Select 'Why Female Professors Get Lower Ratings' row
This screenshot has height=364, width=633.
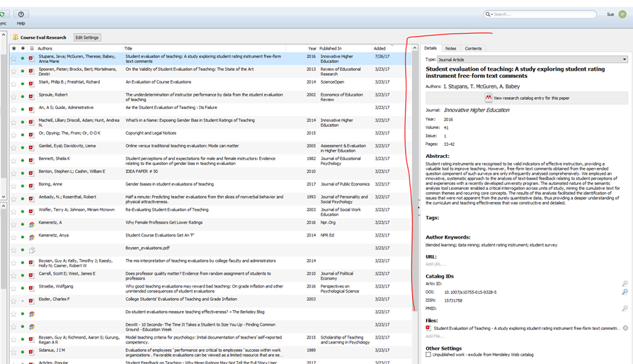coord(211,224)
